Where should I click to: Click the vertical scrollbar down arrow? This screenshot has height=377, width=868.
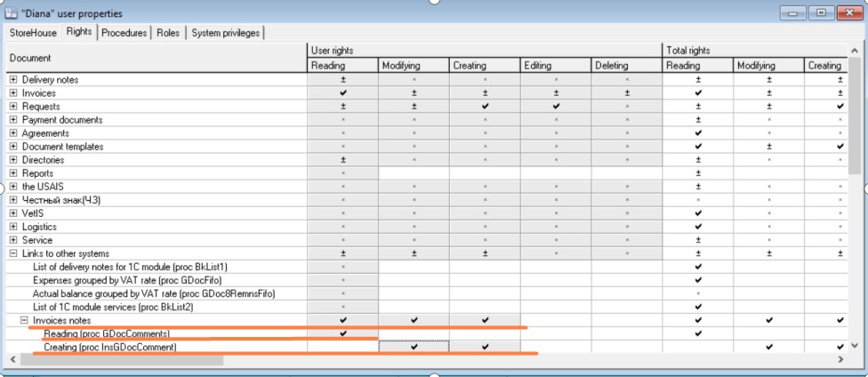(x=855, y=344)
